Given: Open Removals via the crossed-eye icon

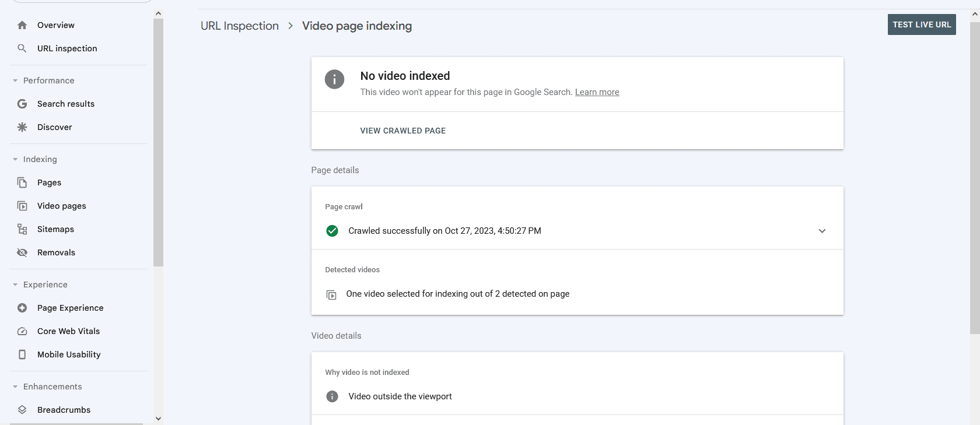Looking at the screenshot, I should pyautogui.click(x=22, y=252).
